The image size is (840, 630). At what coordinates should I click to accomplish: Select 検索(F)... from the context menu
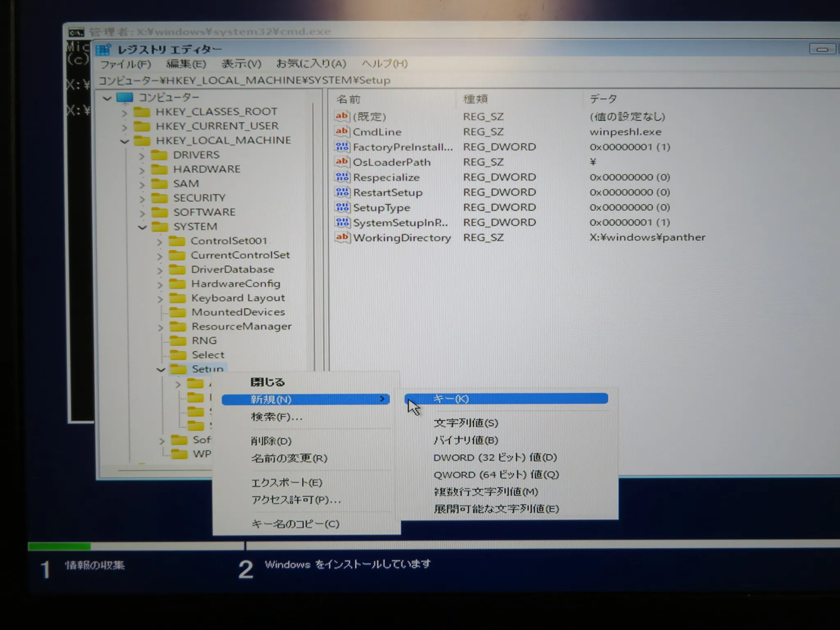coord(277,417)
